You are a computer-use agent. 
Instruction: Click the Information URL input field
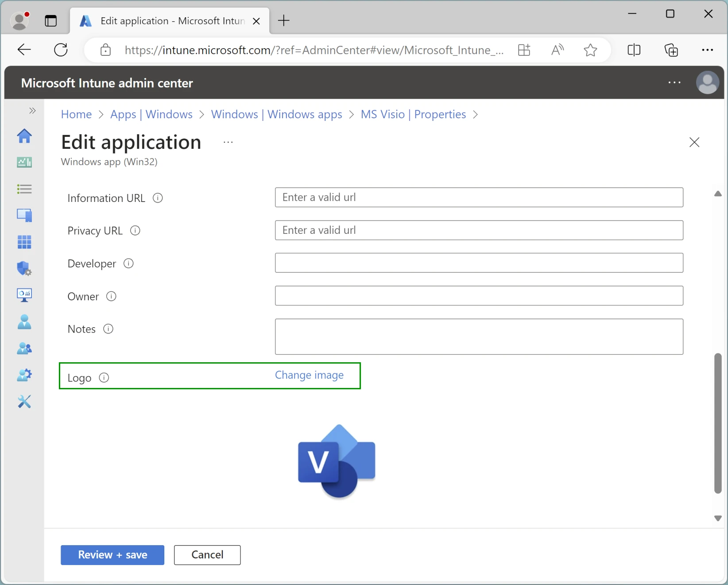(479, 197)
